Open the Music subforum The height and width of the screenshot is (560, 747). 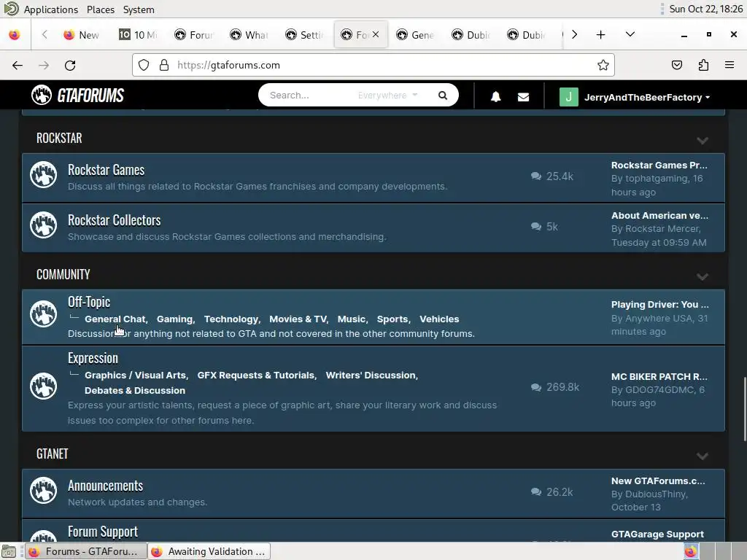(x=352, y=319)
